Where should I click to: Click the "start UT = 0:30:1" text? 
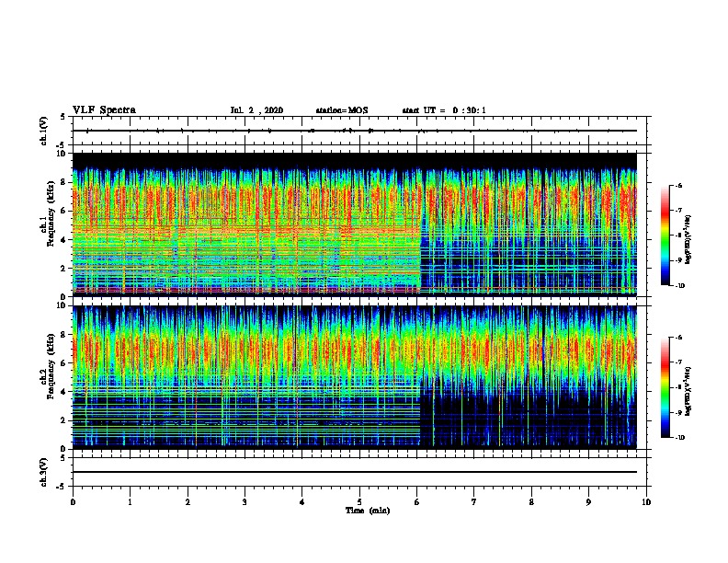point(444,110)
